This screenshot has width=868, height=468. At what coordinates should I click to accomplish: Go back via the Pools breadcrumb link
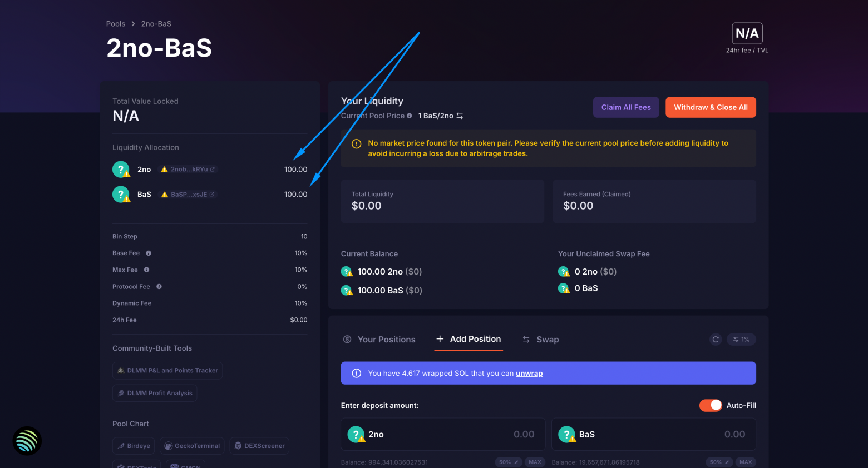(115, 23)
